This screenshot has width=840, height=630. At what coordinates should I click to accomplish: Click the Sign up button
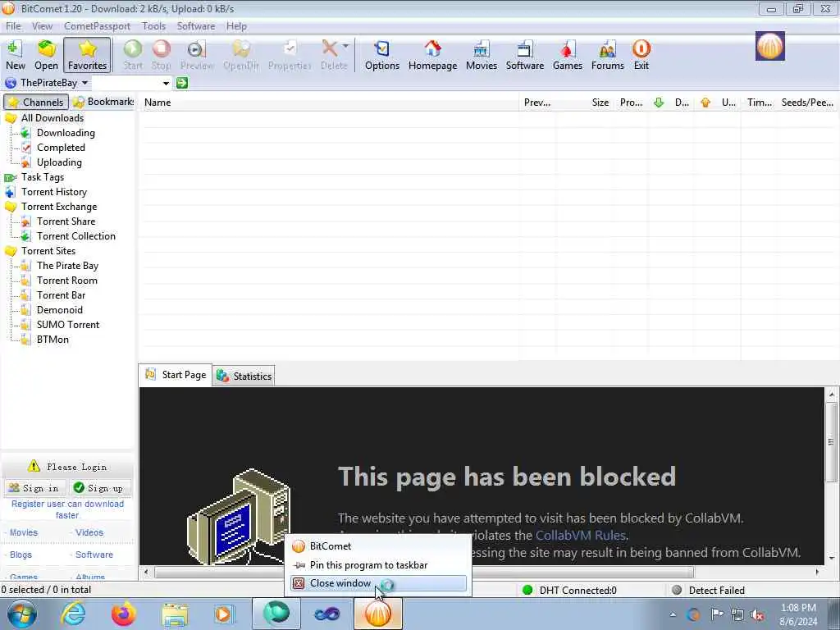tap(99, 488)
